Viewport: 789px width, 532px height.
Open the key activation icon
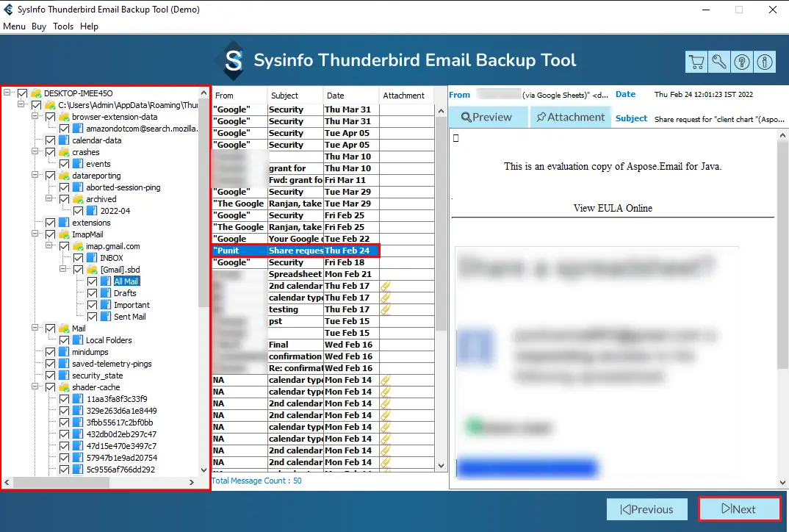(719, 62)
